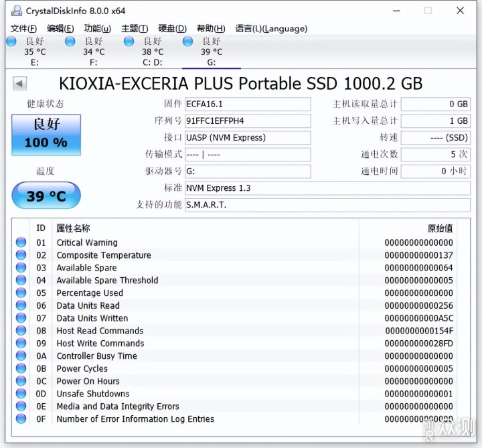Viewport: 482px width, 448px height.
Task: Select the Data Units Written attribute name
Action: 92,318
